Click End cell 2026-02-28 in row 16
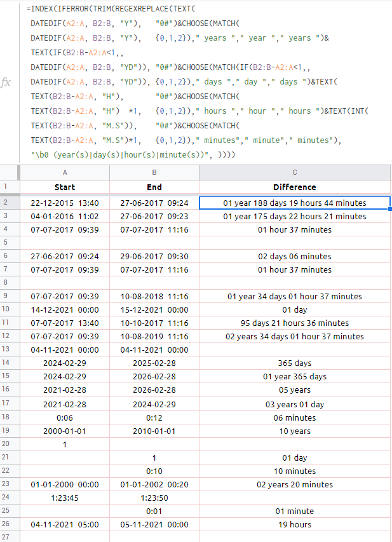Screen dimensions: 392x542 click(x=154, y=390)
